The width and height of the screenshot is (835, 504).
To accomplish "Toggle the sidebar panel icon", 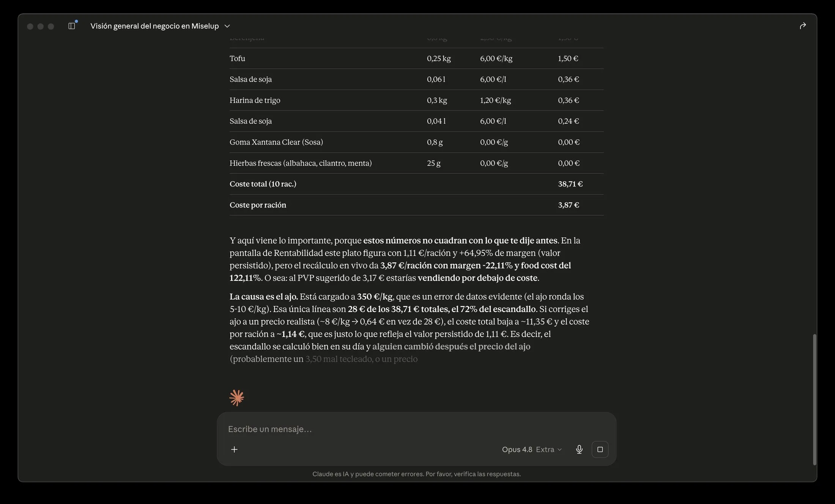I will [72, 26].
